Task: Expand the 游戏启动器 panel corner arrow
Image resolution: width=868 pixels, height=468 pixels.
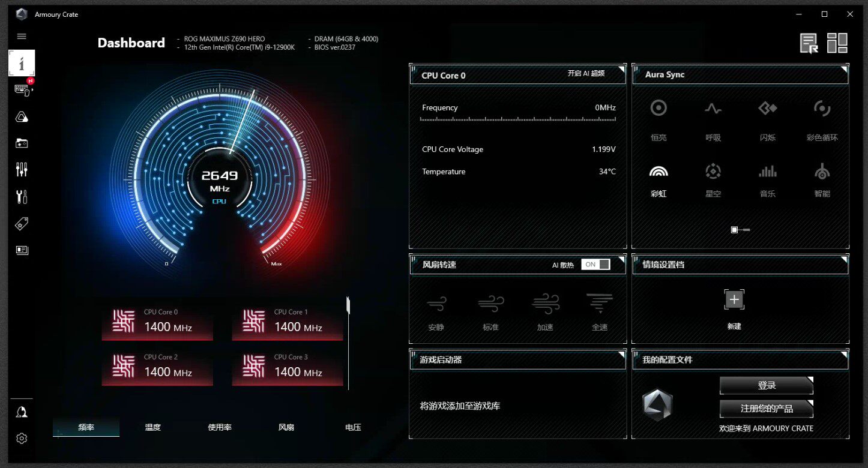Action: 621,355
